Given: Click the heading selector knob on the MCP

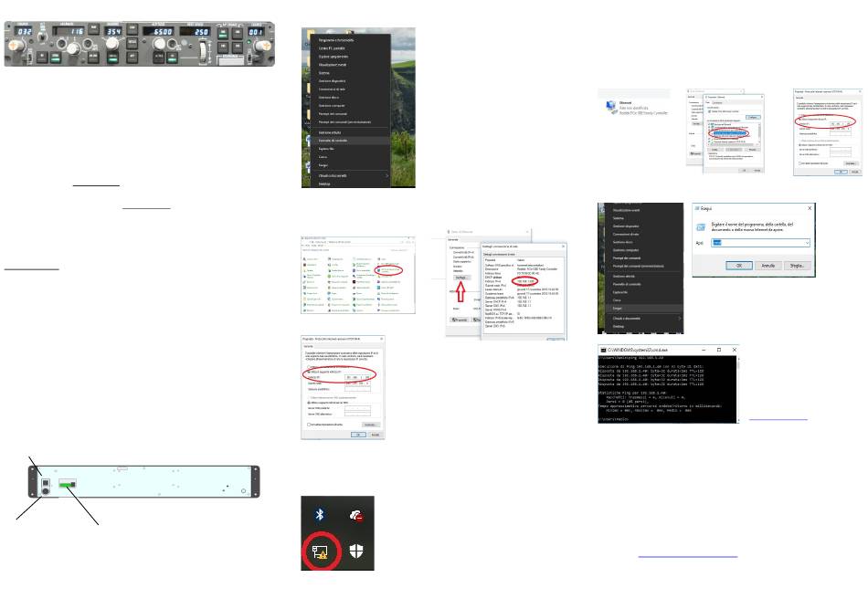Looking at the screenshot, I should tap(112, 43).
